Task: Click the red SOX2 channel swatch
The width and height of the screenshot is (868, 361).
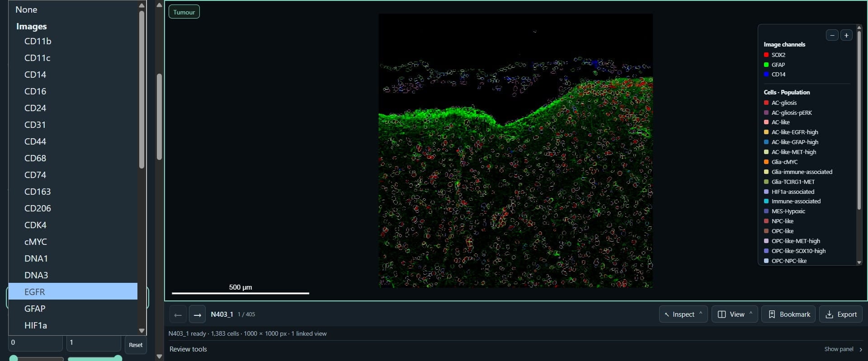Action: click(x=766, y=55)
